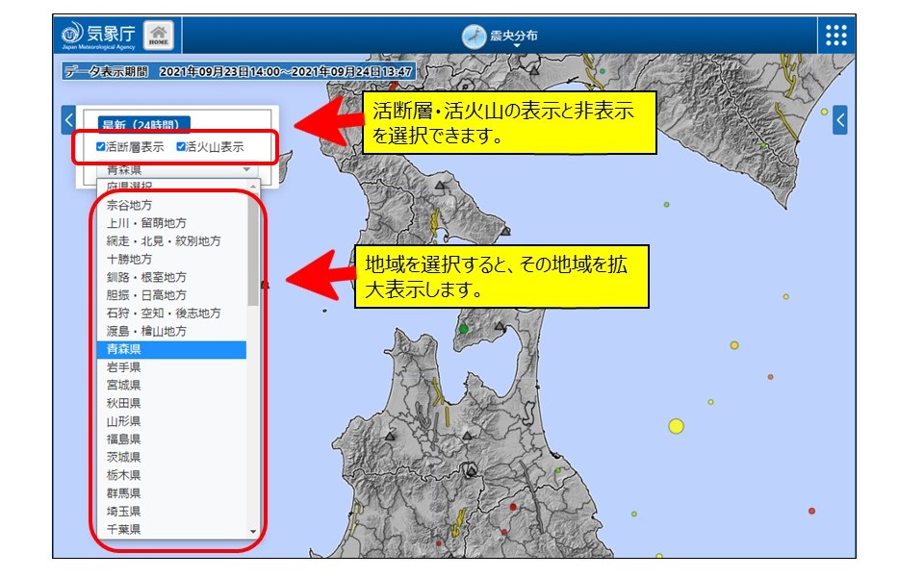Click scroll-down arrow of region list

tap(253, 531)
